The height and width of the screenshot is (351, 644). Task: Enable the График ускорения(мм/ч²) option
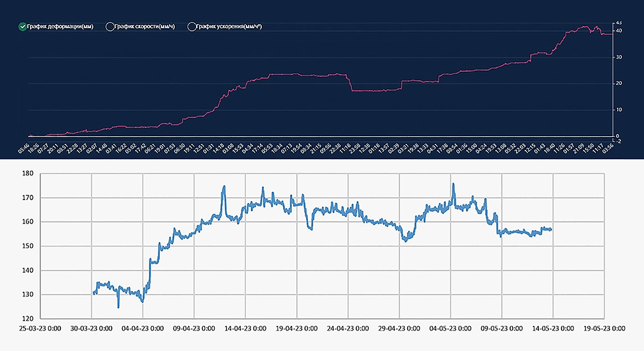point(192,26)
